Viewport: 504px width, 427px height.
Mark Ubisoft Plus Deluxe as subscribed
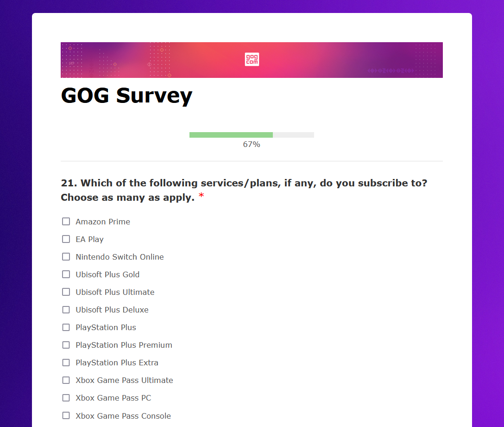click(x=66, y=310)
